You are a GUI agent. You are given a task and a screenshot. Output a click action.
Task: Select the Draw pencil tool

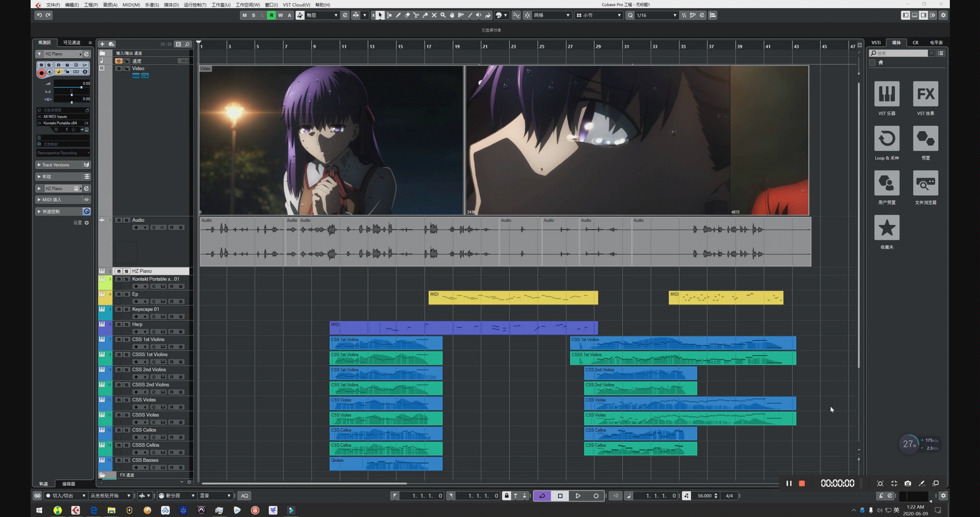(398, 15)
